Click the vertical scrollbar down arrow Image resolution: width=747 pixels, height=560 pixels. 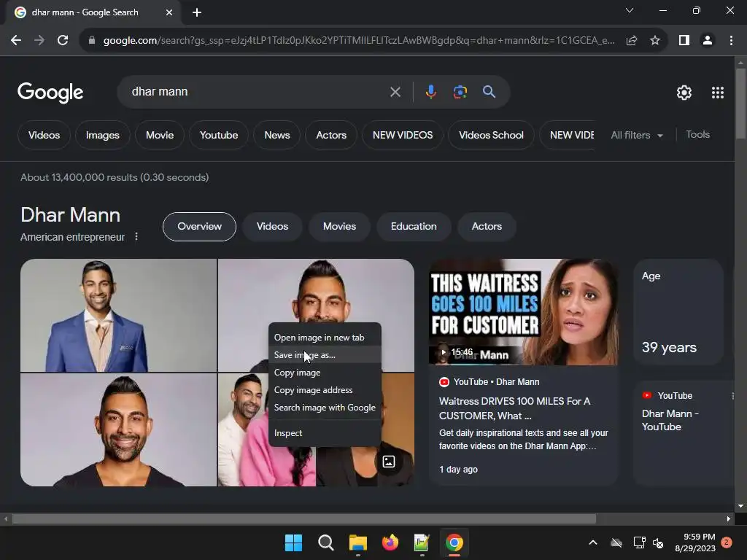pos(740,506)
